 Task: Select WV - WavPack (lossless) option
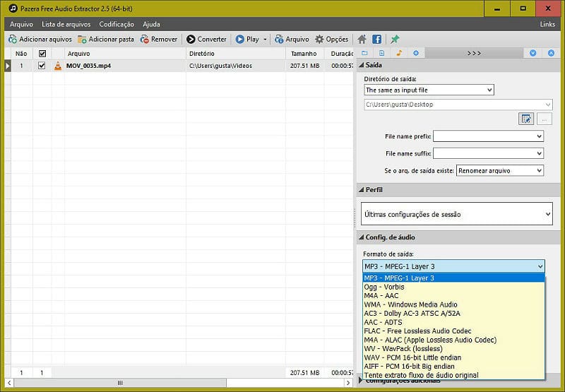453,349
